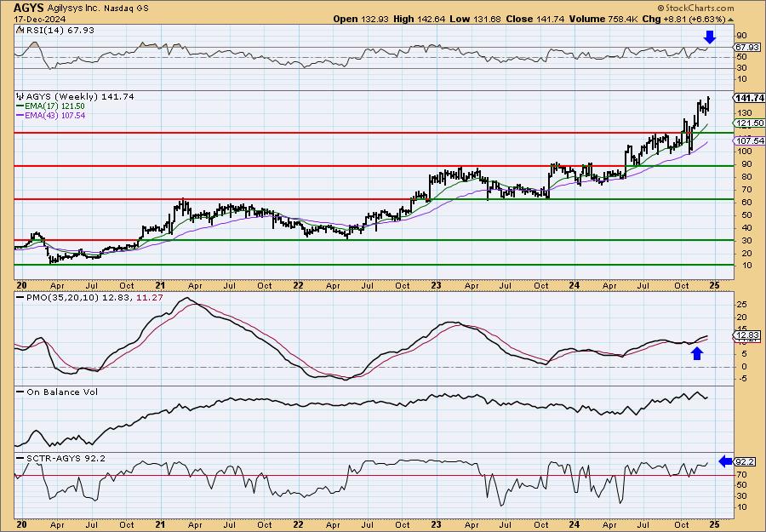Click the price-bar icon before AGYS (Weekly)
Screen dimensions: 766x532
pos(20,96)
